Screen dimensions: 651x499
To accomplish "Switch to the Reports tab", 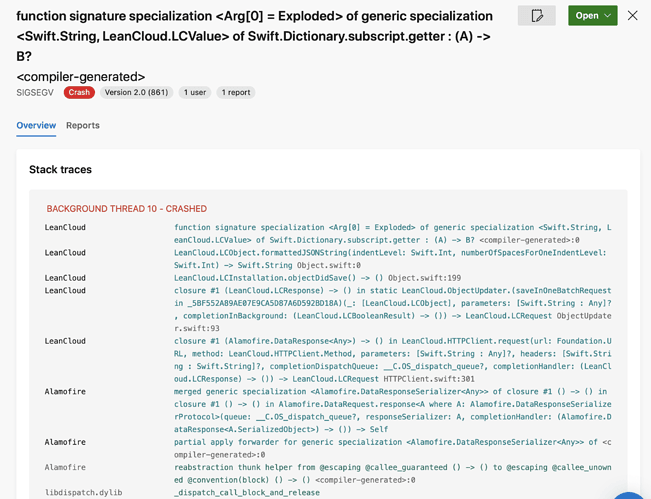I will 83,125.
